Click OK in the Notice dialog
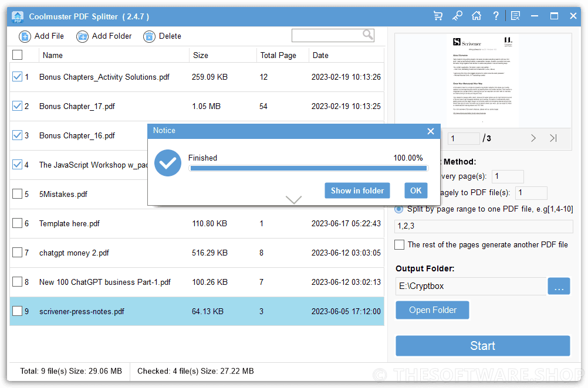 click(x=416, y=190)
